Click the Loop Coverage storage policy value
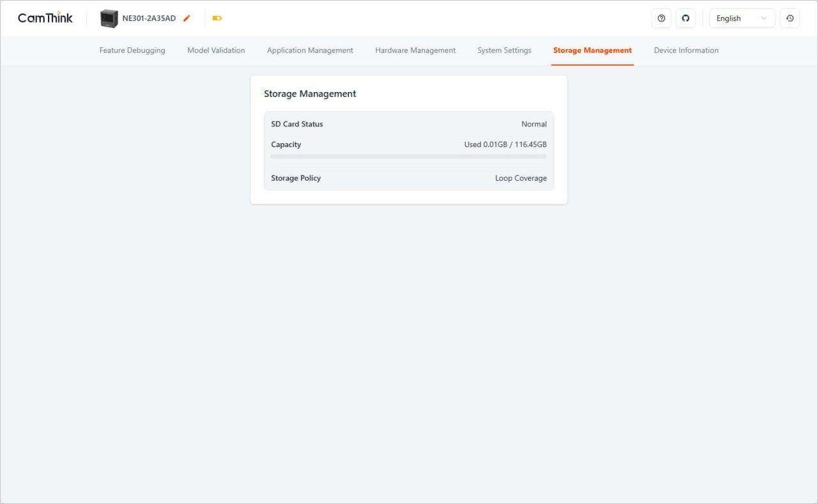The image size is (818, 504). point(521,178)
